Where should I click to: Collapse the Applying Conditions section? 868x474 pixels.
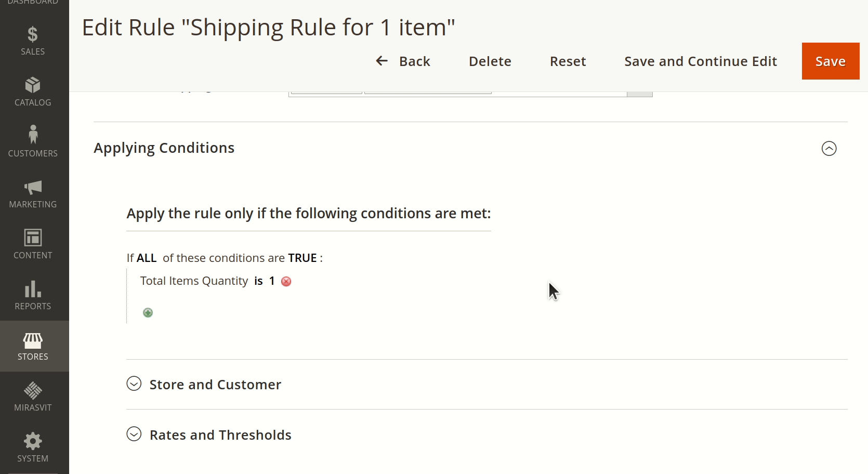point(829,149)
